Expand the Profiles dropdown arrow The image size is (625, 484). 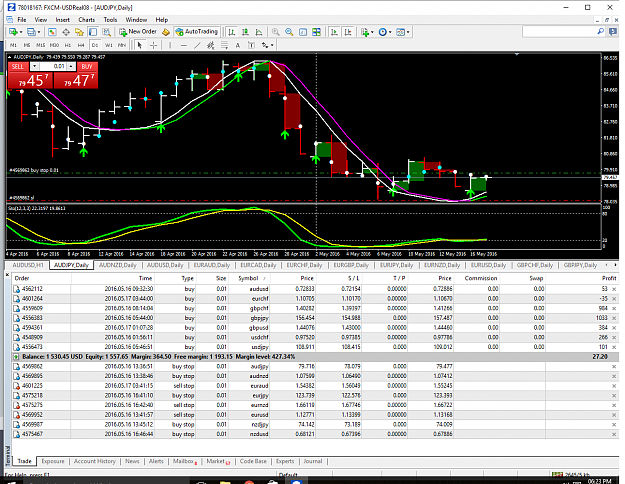pos(39,32)
